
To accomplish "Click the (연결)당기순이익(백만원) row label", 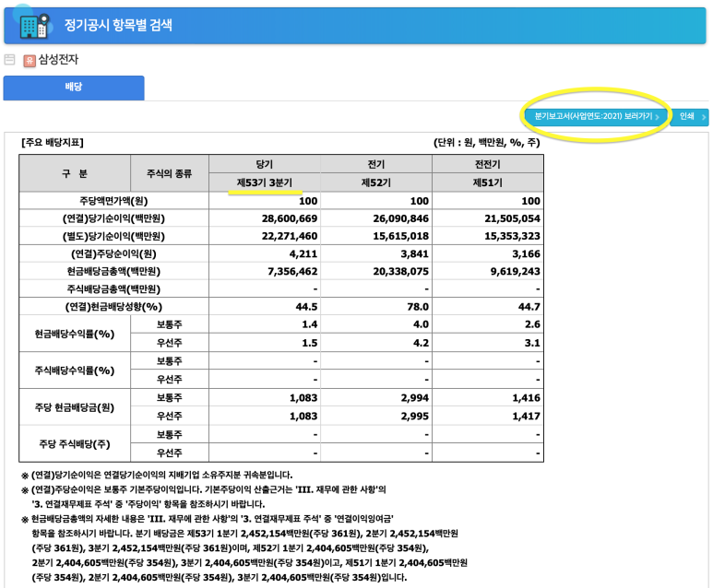I will click(x=113, y=218).
